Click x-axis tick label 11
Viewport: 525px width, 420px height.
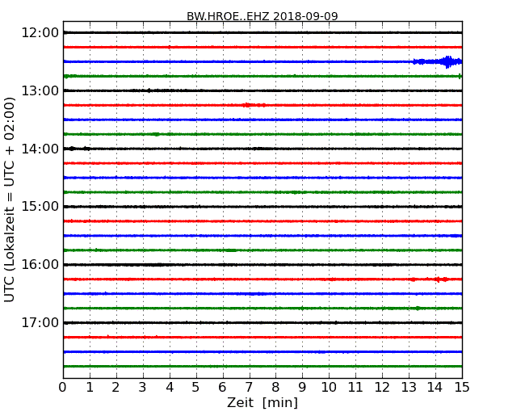pos(355,388)
